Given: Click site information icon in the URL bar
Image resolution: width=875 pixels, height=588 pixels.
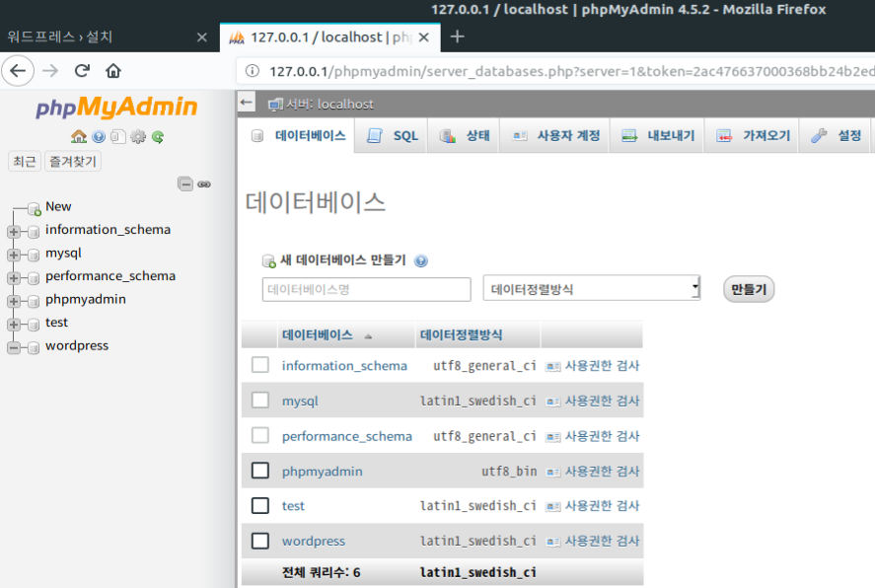Looking at the screenshot, I should pyautogui.click(x=253, y=71).
